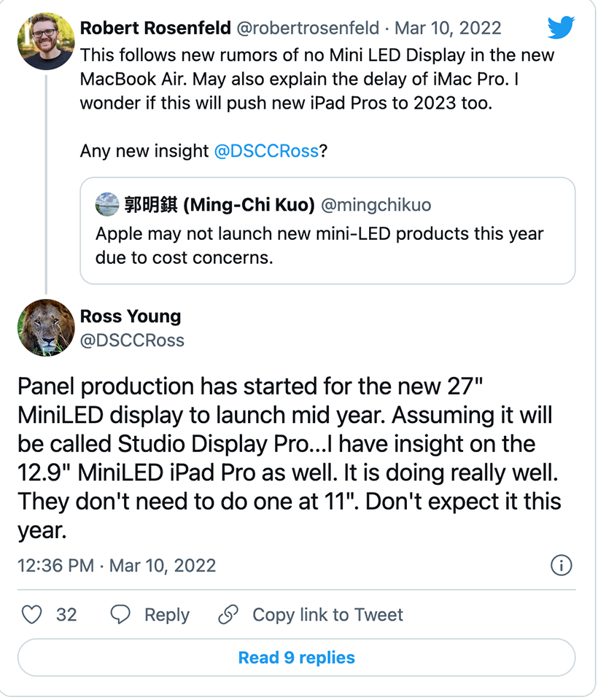Click the Reply speech bubble icon

tap(120, 615)
